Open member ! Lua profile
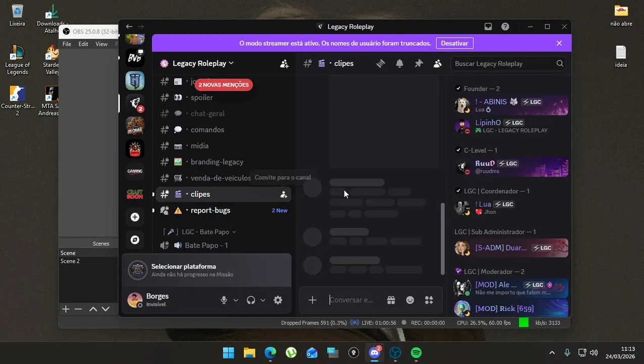Viewport: 644px width, 364px height. click(x=511, y=208)
